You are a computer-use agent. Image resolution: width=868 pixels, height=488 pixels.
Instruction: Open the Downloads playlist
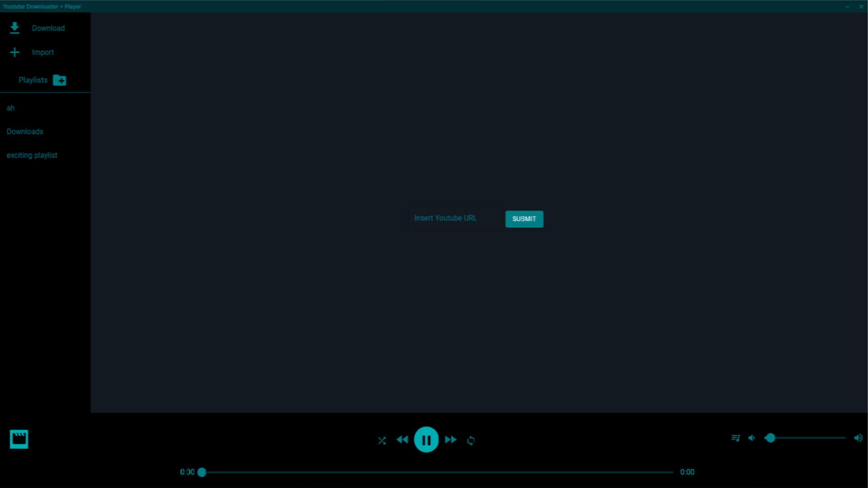pyautogui.click(x=25, y=131)
